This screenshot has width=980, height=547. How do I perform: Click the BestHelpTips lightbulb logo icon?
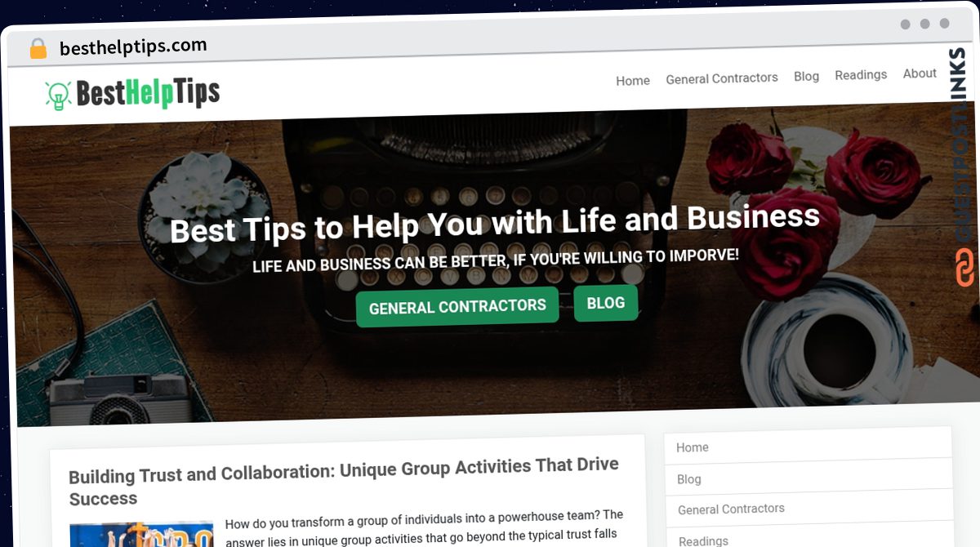(x=58, y=95)
